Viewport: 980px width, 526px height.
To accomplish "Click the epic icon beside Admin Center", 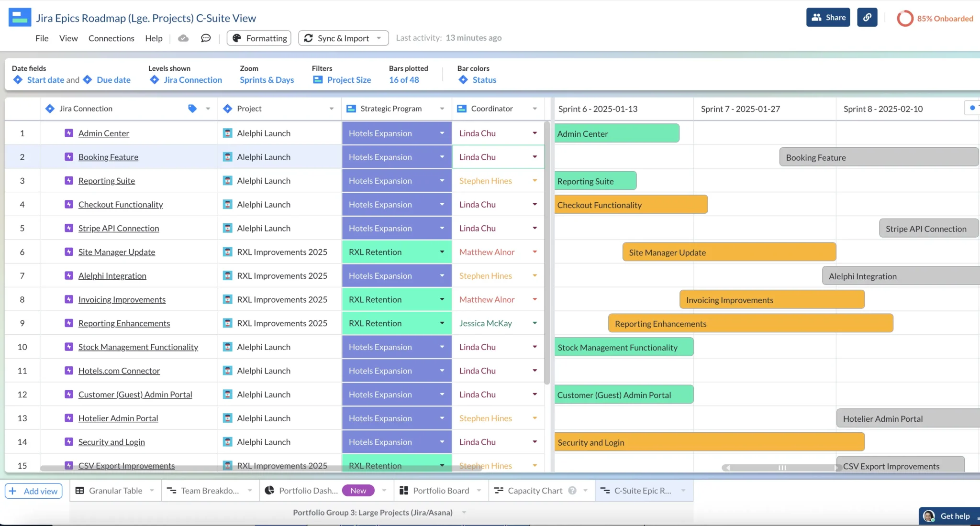I will [x=69, y=133].
